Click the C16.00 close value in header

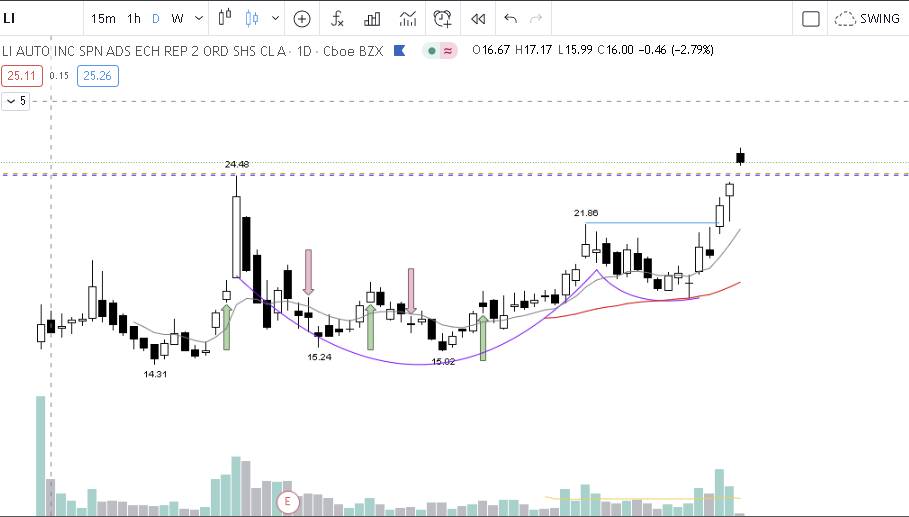[x=616, y=50]
